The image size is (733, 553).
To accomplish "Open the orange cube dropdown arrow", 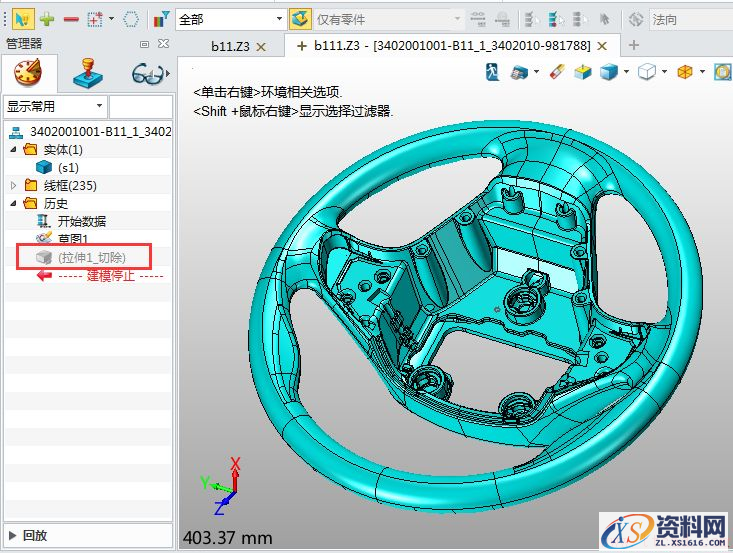I will 702,72.
